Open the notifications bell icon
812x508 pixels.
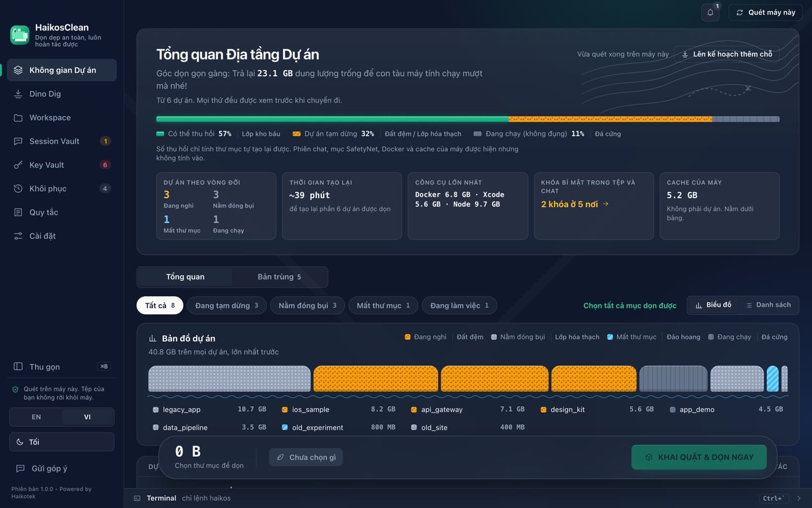click(x=710, y=12)
